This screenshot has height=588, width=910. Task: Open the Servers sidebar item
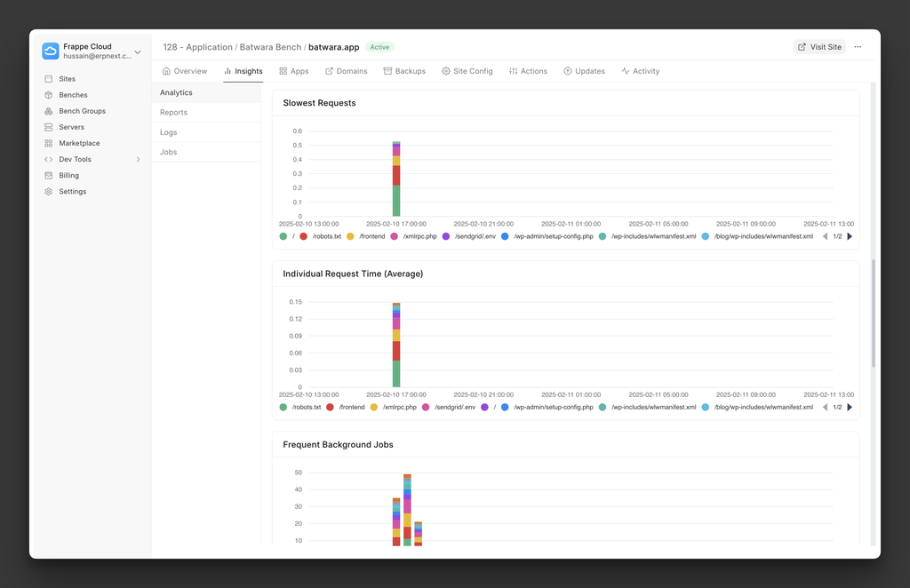pos(71,127)
